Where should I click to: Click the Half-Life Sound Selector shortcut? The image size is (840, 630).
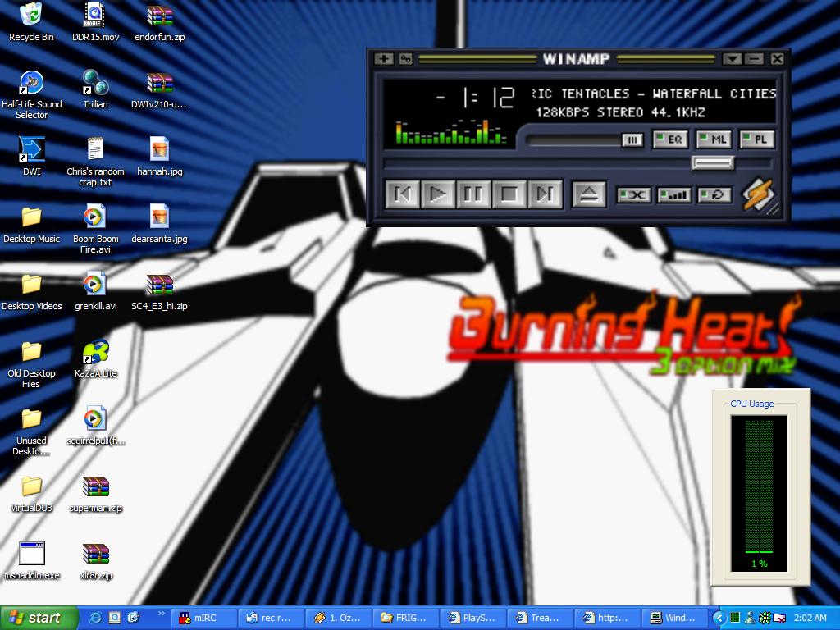(31, 82)
